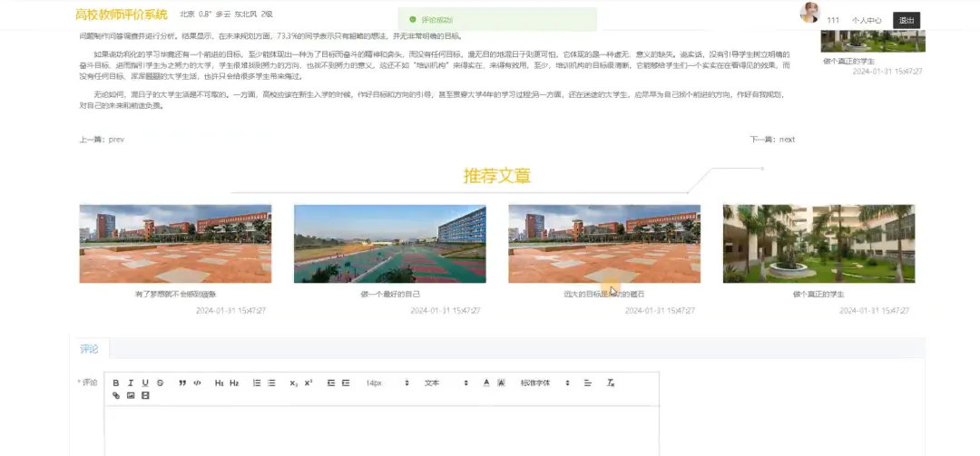Clear text formatting in editor
This screenshot has width=980, height=456.
point(611,383)
